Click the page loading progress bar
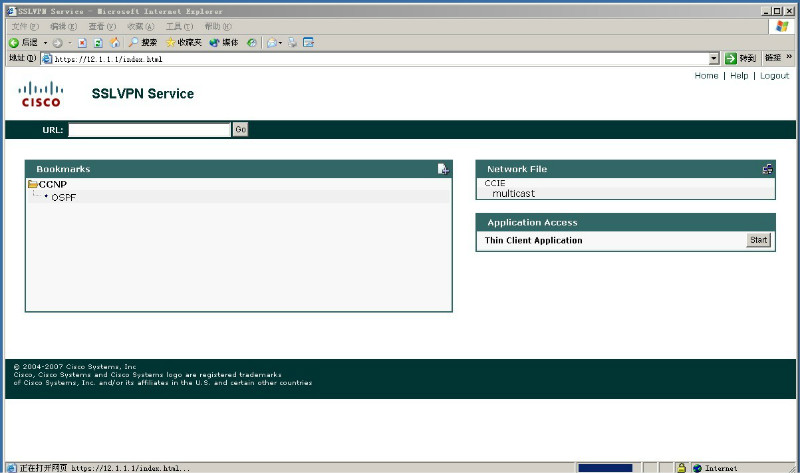Viewport: 800px width, 473px height. coord(605,468)
